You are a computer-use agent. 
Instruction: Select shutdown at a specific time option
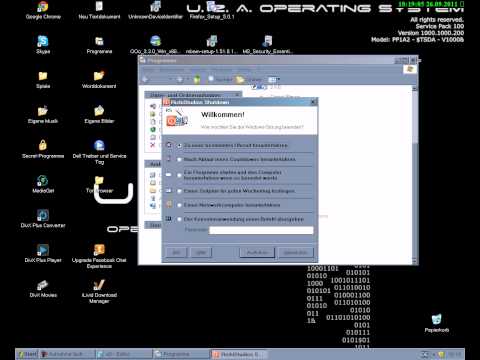pos(179,146)
